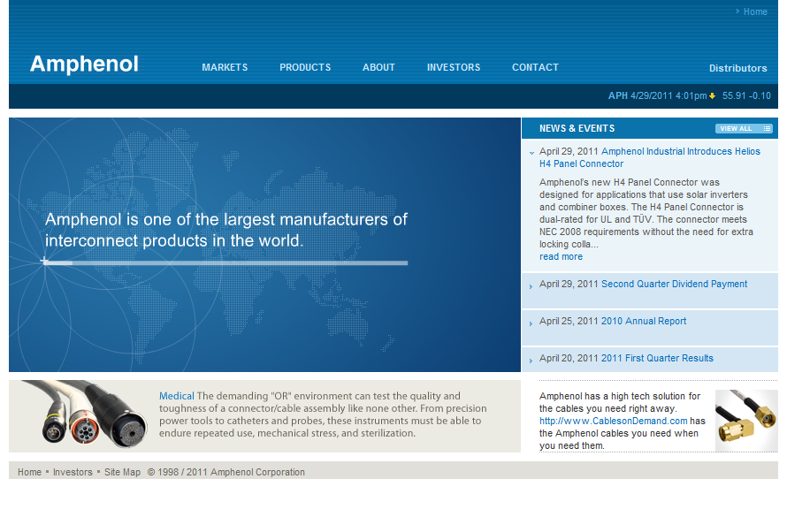Click the Amphenol logo
Viewport: 787px width, 532px height.
click(84, 65)
